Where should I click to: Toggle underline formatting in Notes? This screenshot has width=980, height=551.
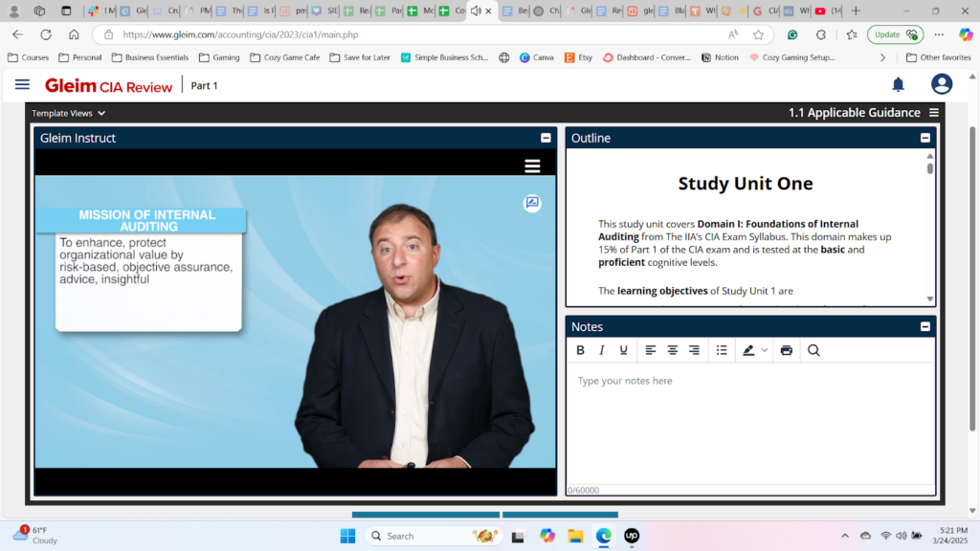click(623, 350)
